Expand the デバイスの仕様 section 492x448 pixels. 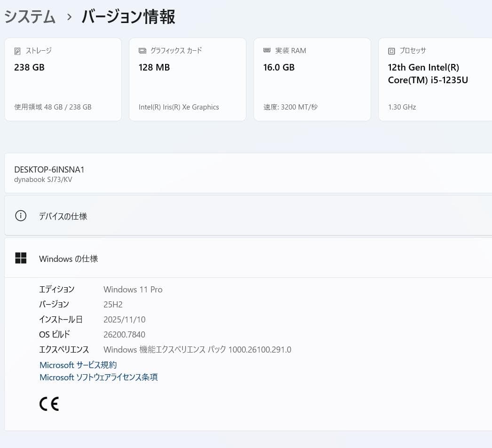248,216
